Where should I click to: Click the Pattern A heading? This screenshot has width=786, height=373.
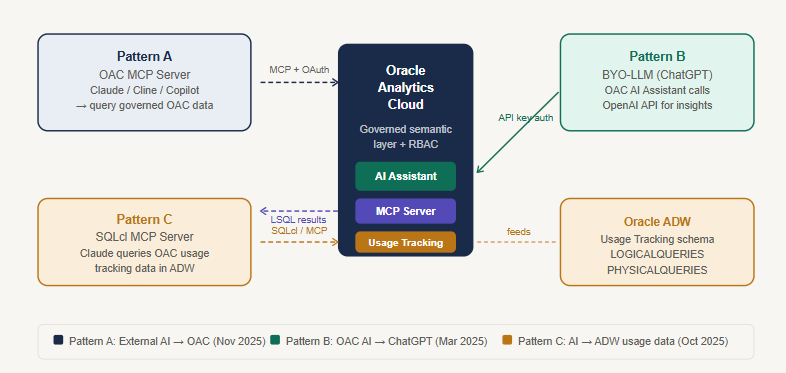pos(144,56)
